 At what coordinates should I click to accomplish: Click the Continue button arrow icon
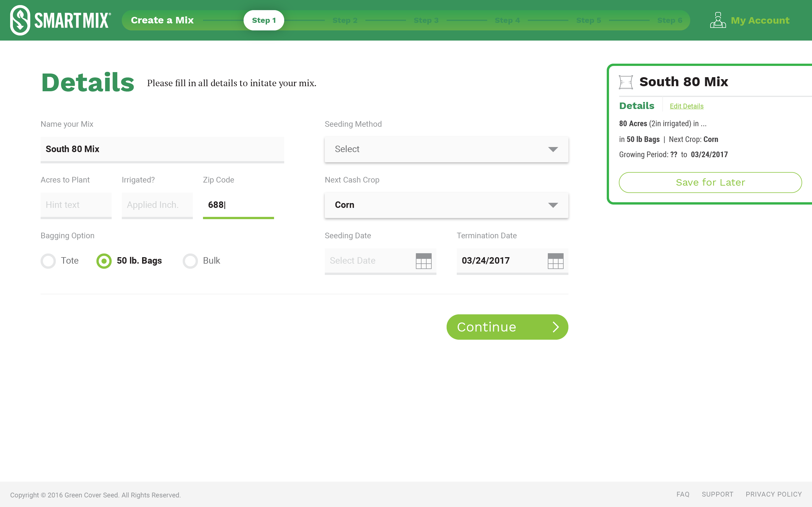point(556,327)
